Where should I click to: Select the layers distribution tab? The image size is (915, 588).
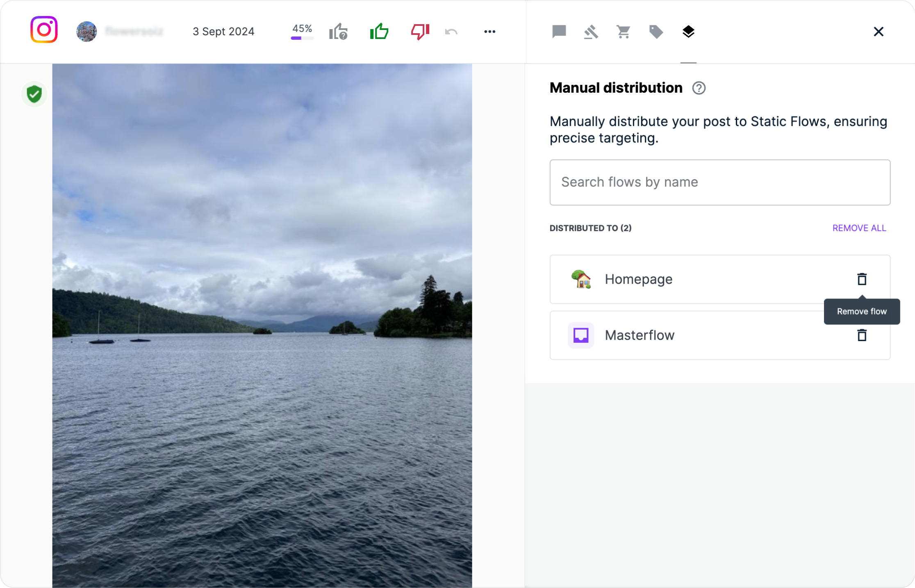coord(688,32)
